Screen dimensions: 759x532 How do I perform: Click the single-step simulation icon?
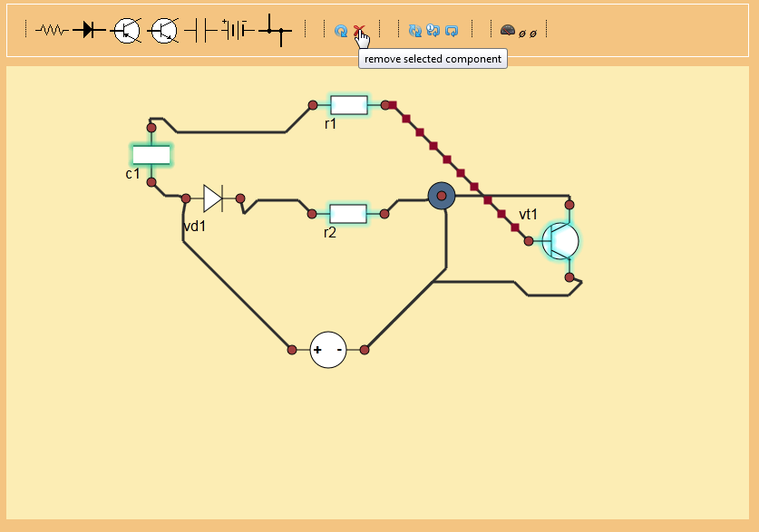click(433, 31)
